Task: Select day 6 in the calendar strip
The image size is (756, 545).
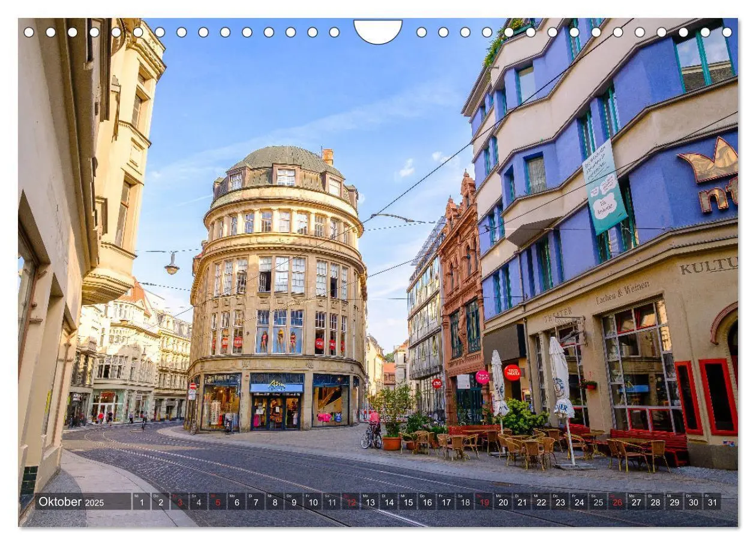Action: click(236, 502)
